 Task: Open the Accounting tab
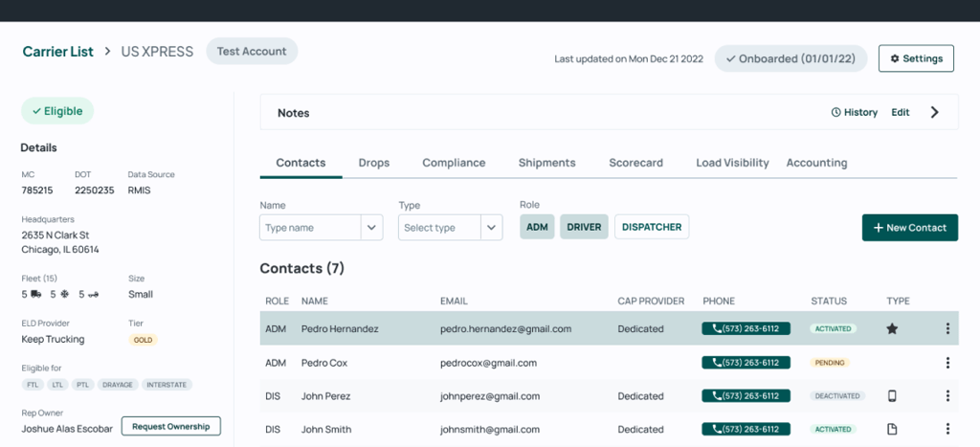click(817, 163)
